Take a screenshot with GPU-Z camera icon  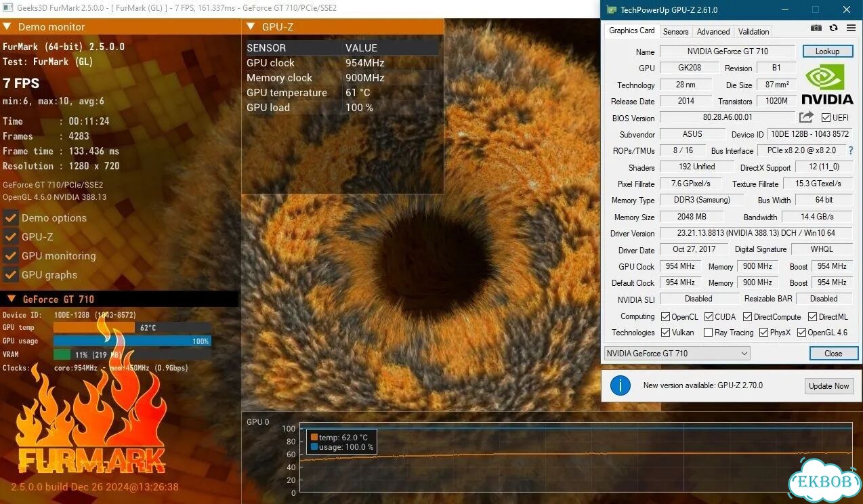pyautogui.click(x=816, y=28)
